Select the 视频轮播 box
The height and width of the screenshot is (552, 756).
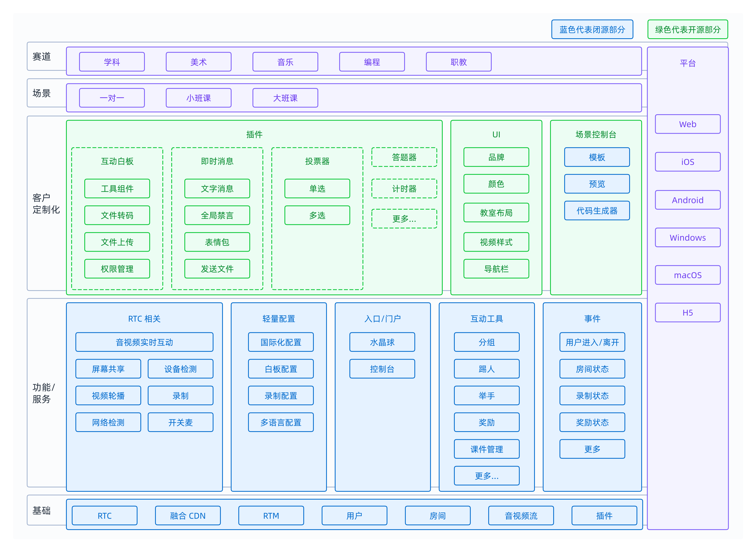108,396
